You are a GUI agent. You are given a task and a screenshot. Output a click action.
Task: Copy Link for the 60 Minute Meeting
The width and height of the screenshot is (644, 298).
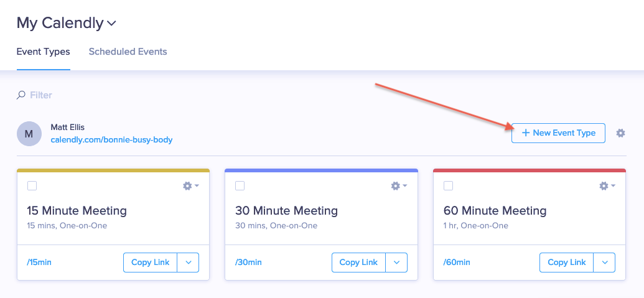coord(567,263)
